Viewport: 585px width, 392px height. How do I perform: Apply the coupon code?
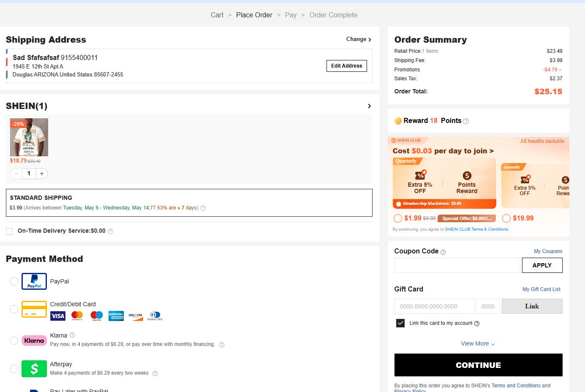(542, 265)
